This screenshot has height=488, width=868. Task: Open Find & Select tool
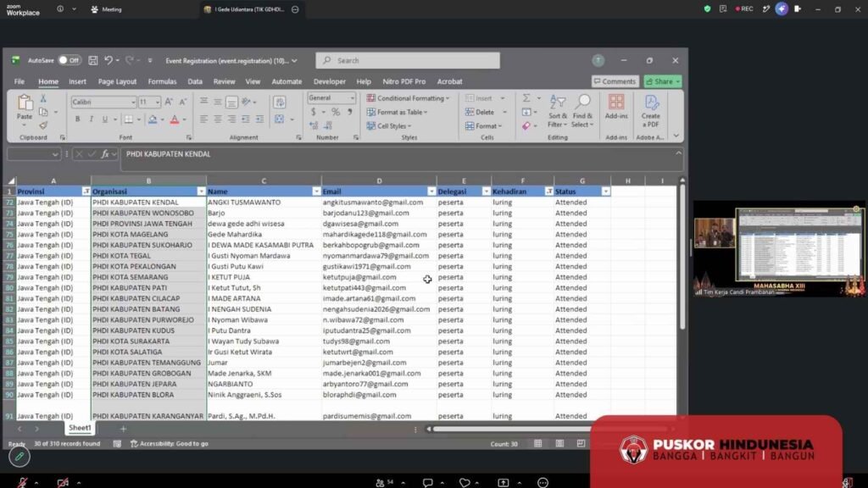coord(582,111)
